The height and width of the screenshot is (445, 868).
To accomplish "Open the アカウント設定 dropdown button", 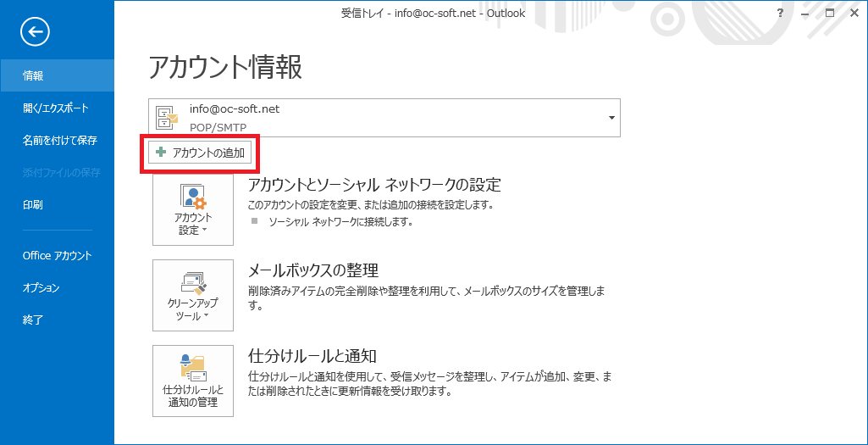I will (192, 209).
